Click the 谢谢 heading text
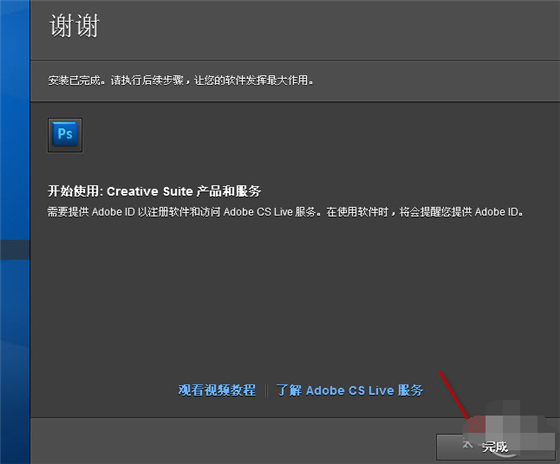 [74, 26]
